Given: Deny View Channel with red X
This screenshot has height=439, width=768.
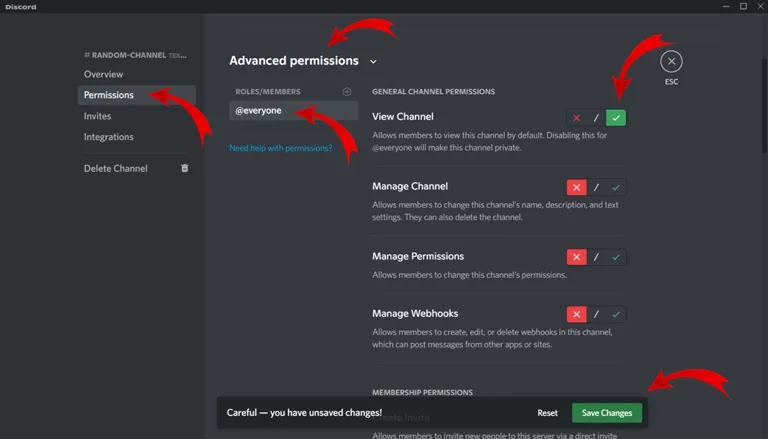Looking at the screenshot, I should tap(576, 118).
